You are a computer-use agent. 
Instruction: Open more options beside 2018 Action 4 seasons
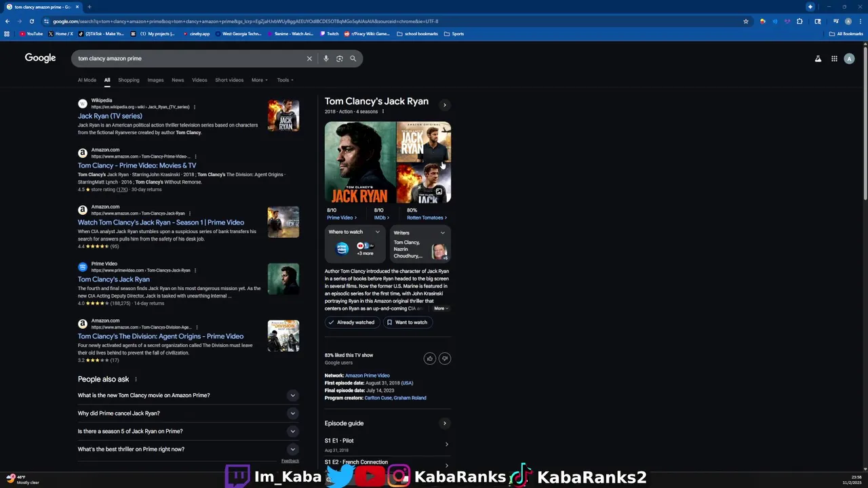point(382,111)
